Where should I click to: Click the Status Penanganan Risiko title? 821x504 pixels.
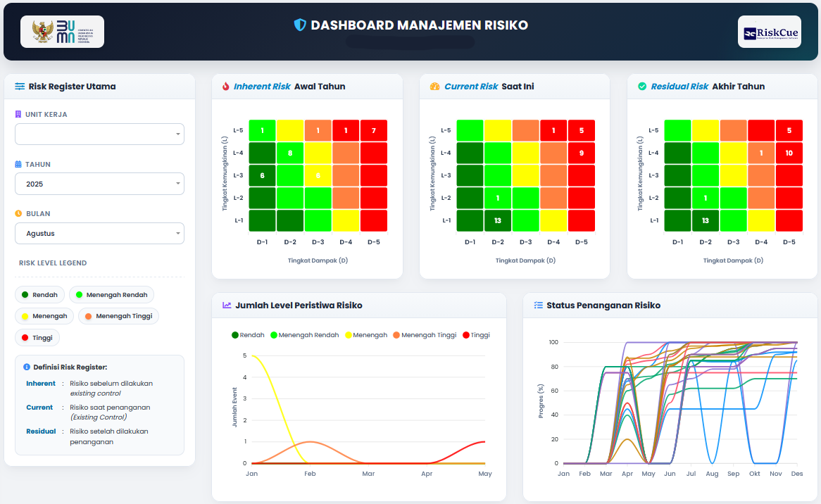coord(603,305)
